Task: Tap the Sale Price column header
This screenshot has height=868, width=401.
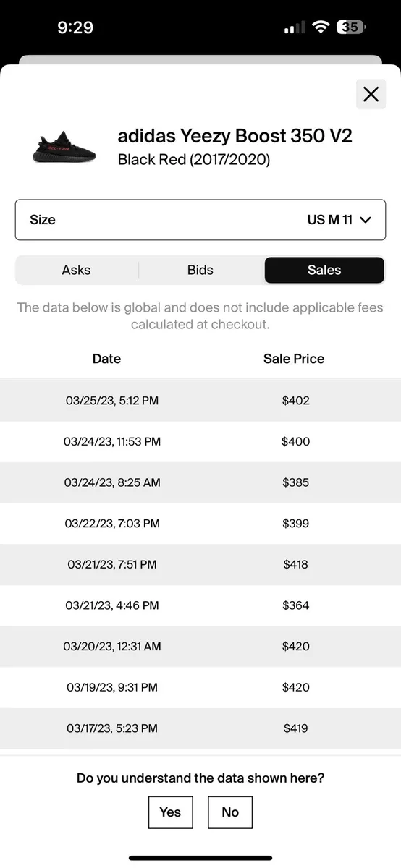Action: 294,359
